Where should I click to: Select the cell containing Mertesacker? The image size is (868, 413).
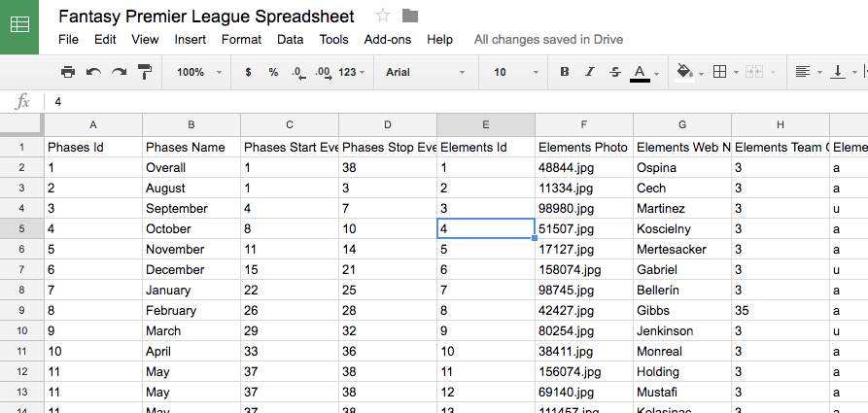[682, 249]
